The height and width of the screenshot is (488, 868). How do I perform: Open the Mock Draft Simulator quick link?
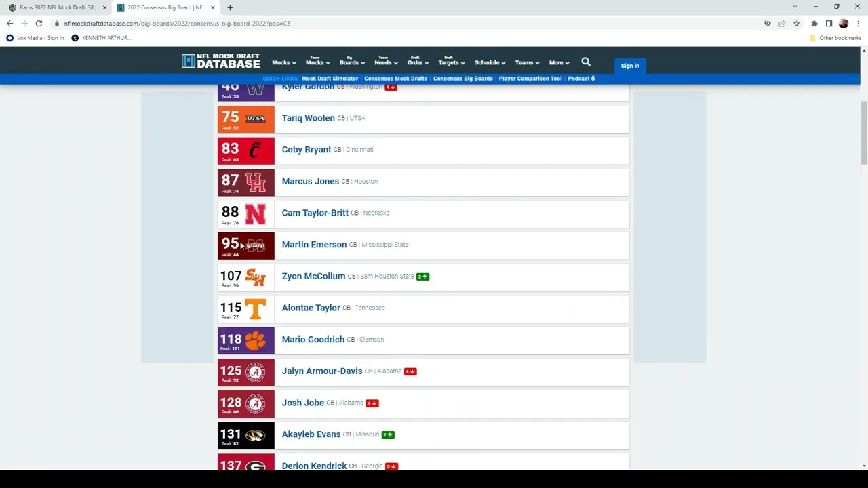(330, 79)
